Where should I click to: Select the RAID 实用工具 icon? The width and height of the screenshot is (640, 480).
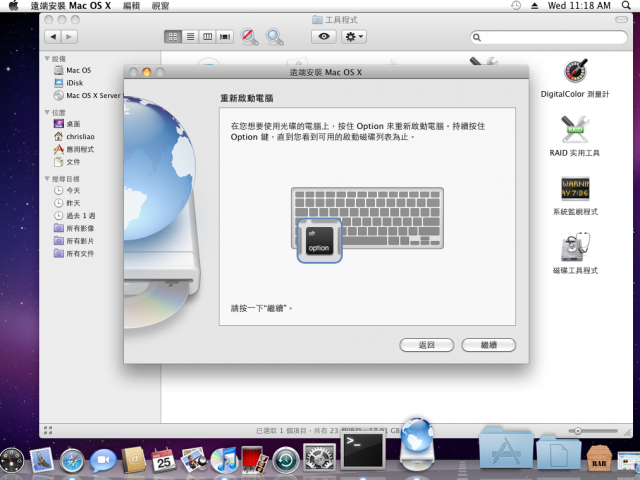pos(575,129)
